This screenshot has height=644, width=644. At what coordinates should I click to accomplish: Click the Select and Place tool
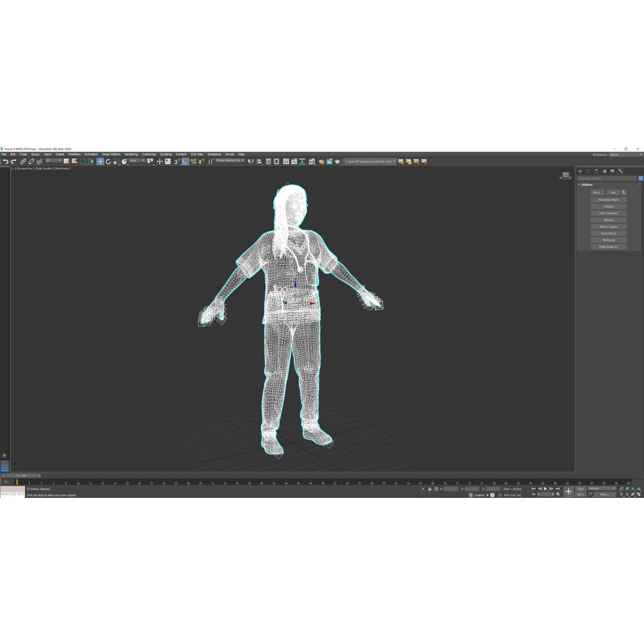124,162
